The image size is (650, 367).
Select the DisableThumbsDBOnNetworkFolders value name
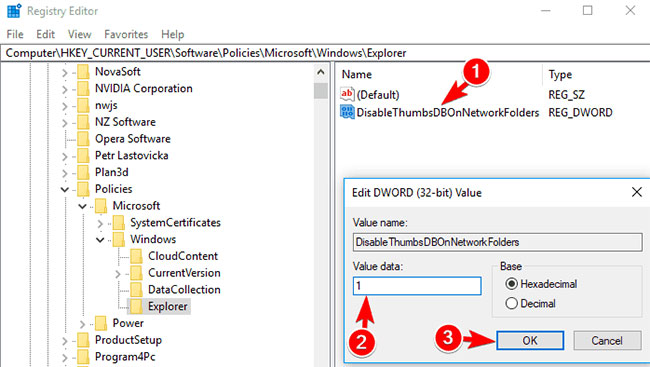pyautogui.click(x=448, y=112)
